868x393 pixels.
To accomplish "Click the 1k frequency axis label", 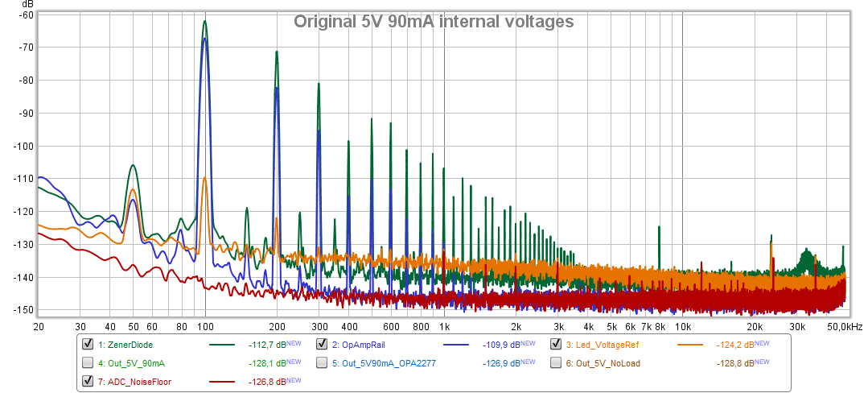I will tap(443, 326).
